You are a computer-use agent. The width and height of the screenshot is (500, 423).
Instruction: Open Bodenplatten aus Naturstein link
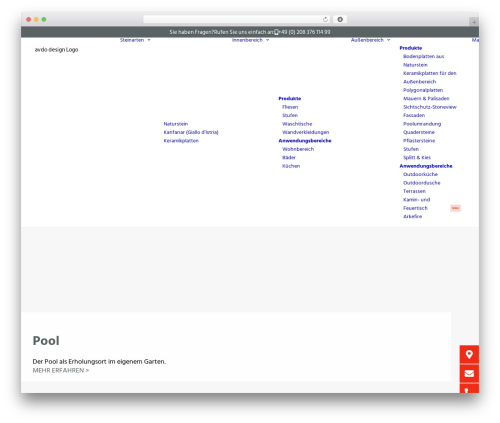[x=423, y=61]
